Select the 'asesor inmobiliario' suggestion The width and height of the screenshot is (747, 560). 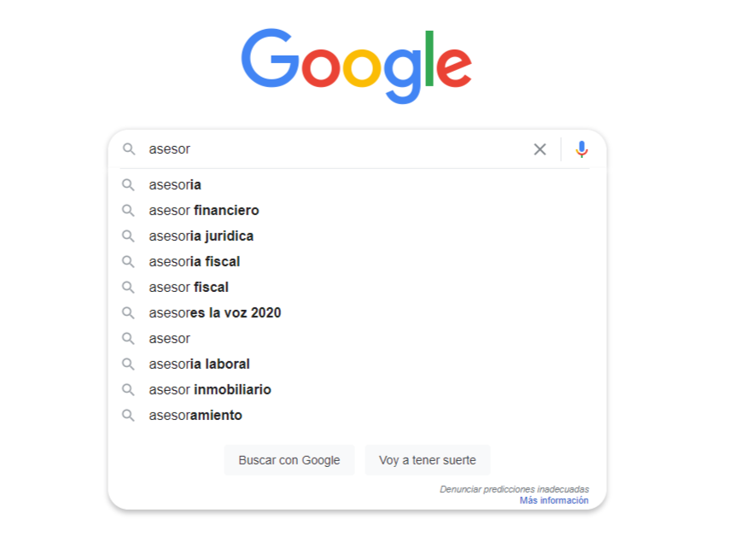tap(210, 389)
